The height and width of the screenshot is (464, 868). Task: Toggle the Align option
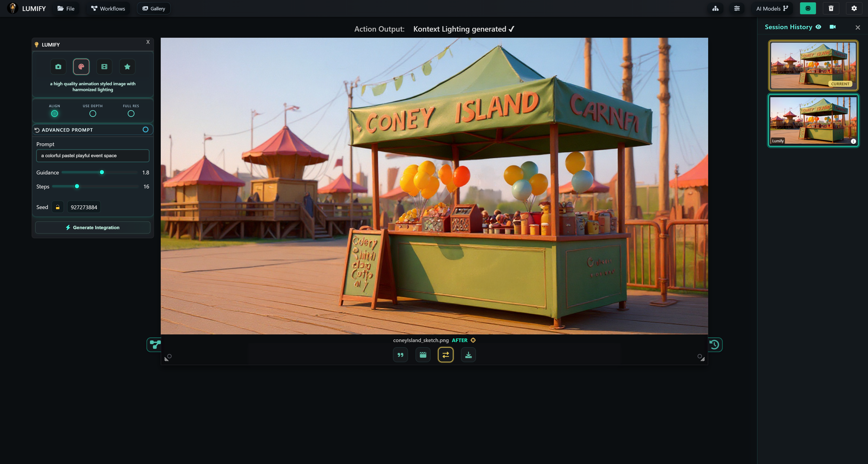pyautogui.click(x=55, y=113)
